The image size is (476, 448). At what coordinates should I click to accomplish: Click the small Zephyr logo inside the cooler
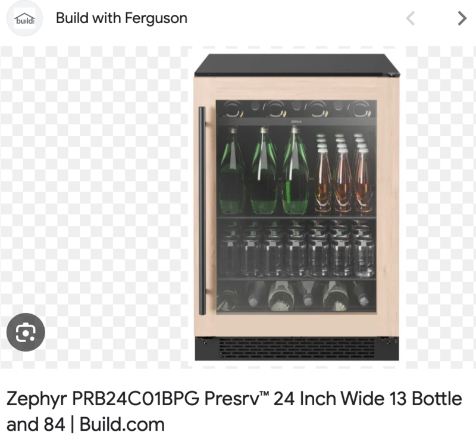pos(296,121)
